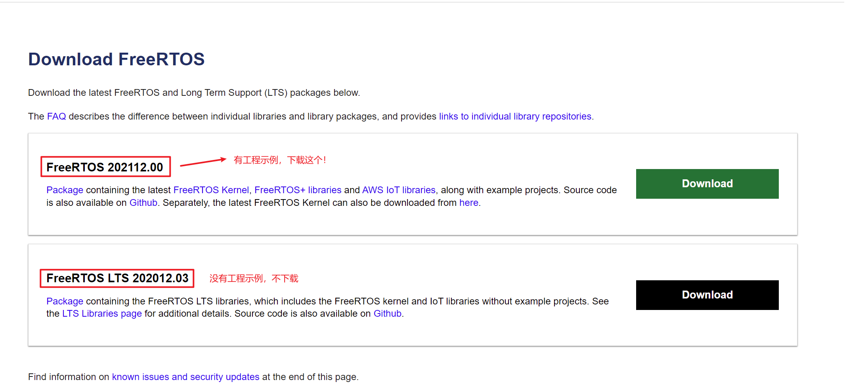Click the 'Download FreeRTOS' page title
The image size is (868, 384).
pos(116,59)
